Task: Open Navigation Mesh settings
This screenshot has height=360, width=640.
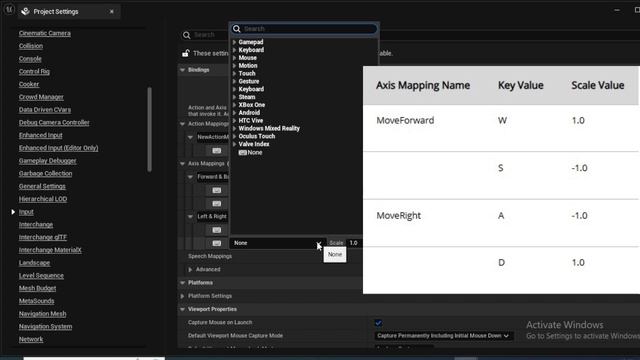Action: point(42,314)
